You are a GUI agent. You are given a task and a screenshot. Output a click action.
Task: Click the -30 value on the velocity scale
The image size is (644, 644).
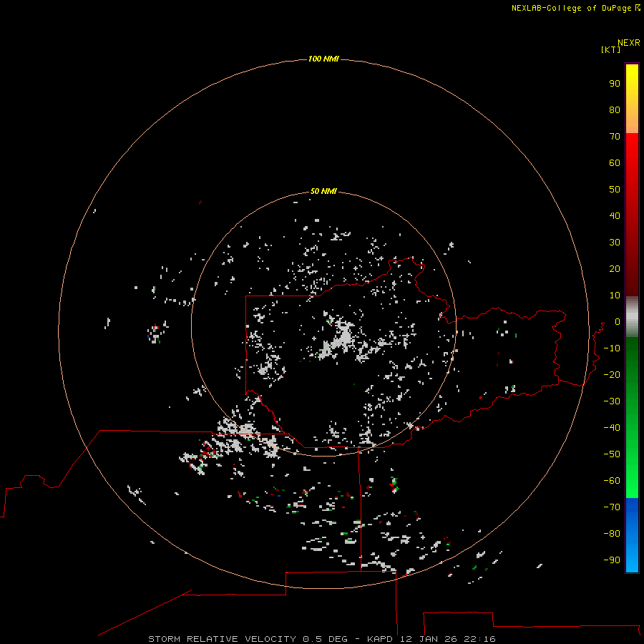612,401
